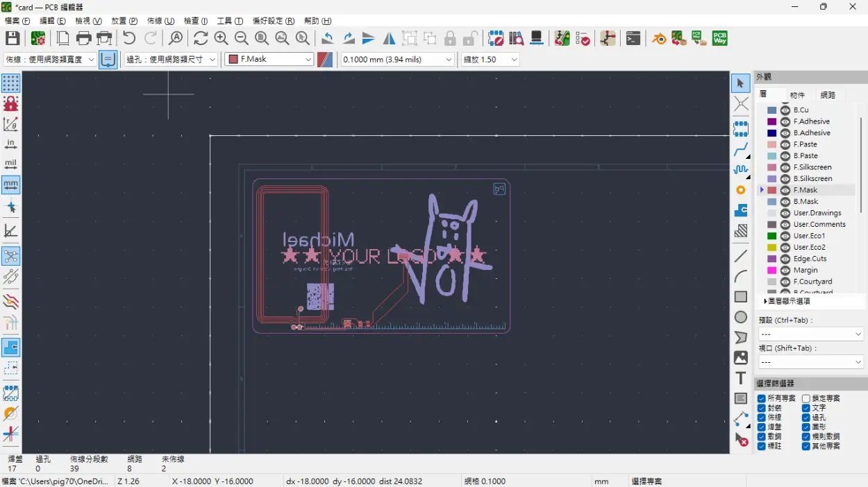Select the Draw circle tool
868x487 pixels.
point(741,317)
